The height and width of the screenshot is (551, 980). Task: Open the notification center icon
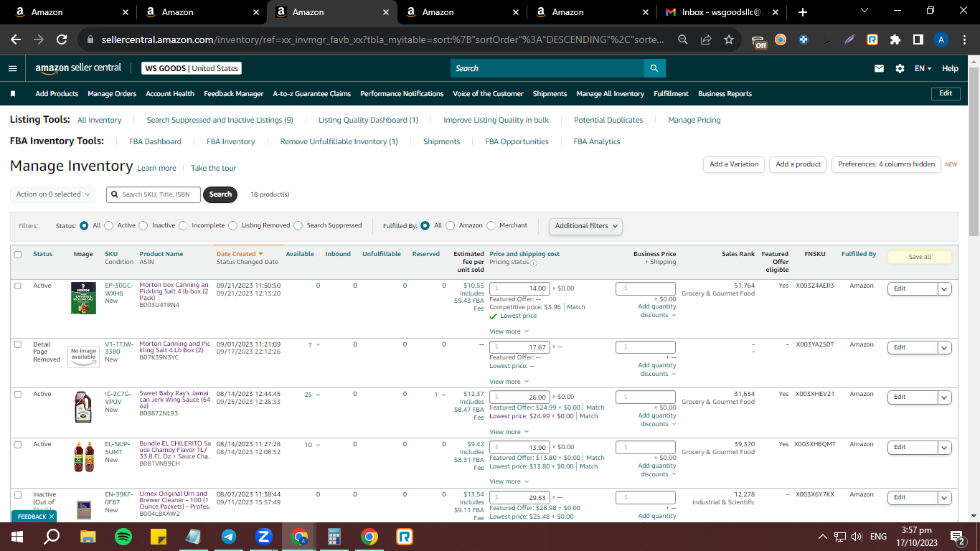tap(957, 536)
